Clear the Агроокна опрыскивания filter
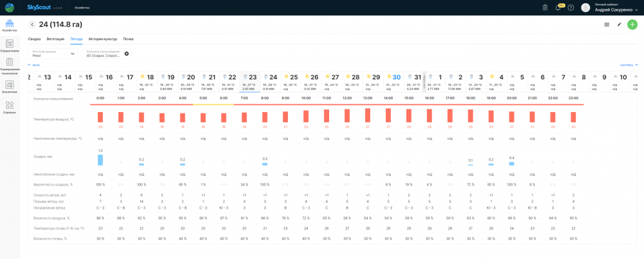 click(126, 53)
